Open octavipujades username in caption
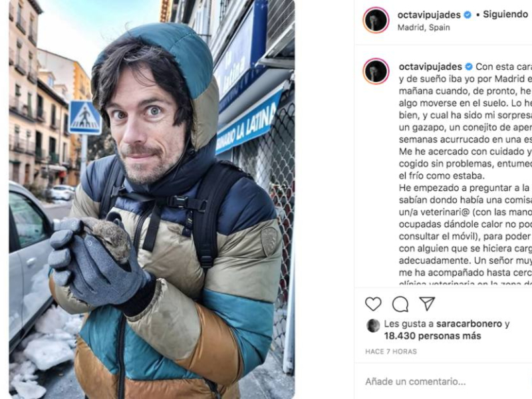 coord(430,67)
